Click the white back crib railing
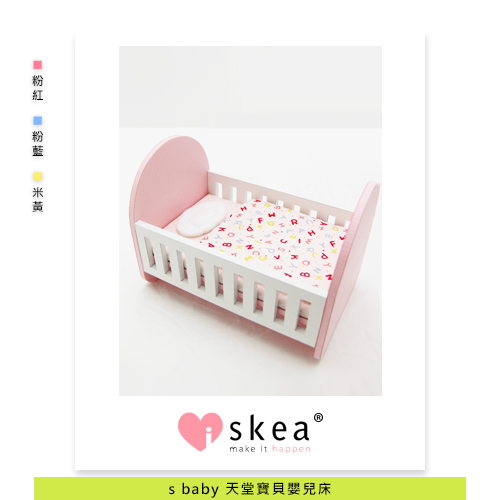Viewport: 500px width, 500px height. coord(279,200)
